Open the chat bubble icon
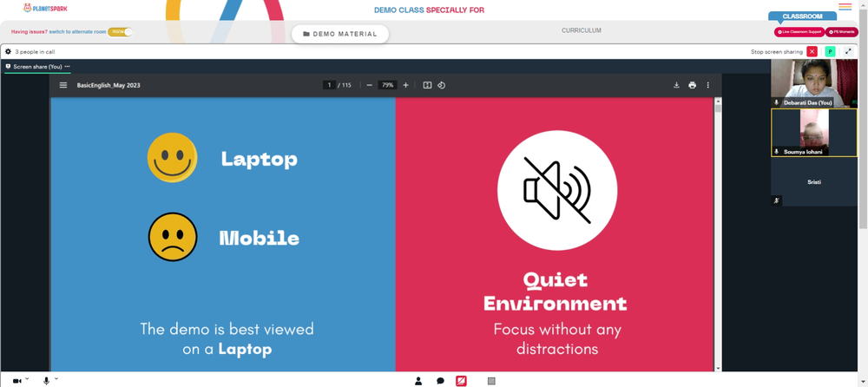 [440, 381]
